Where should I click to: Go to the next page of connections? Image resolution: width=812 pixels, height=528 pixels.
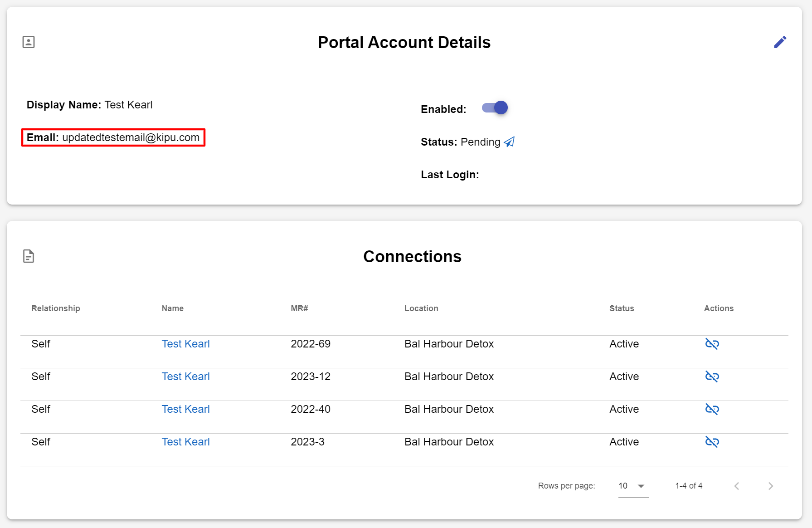pos(770,486)
